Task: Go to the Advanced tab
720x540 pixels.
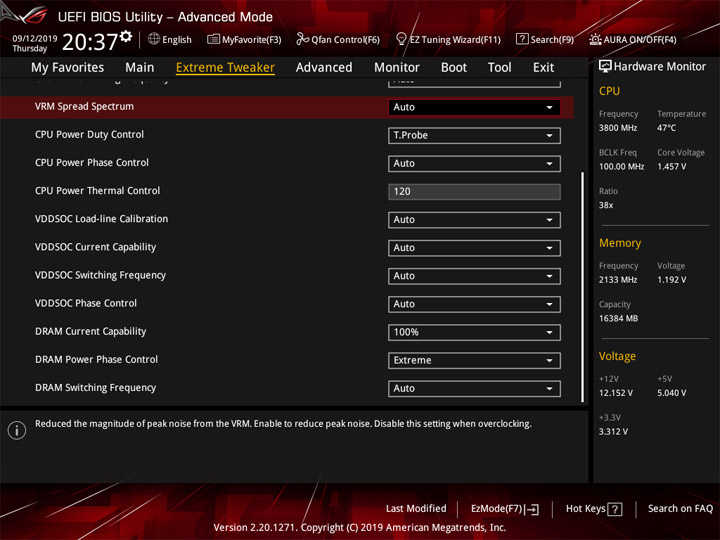Action: (x=324, y=68)
